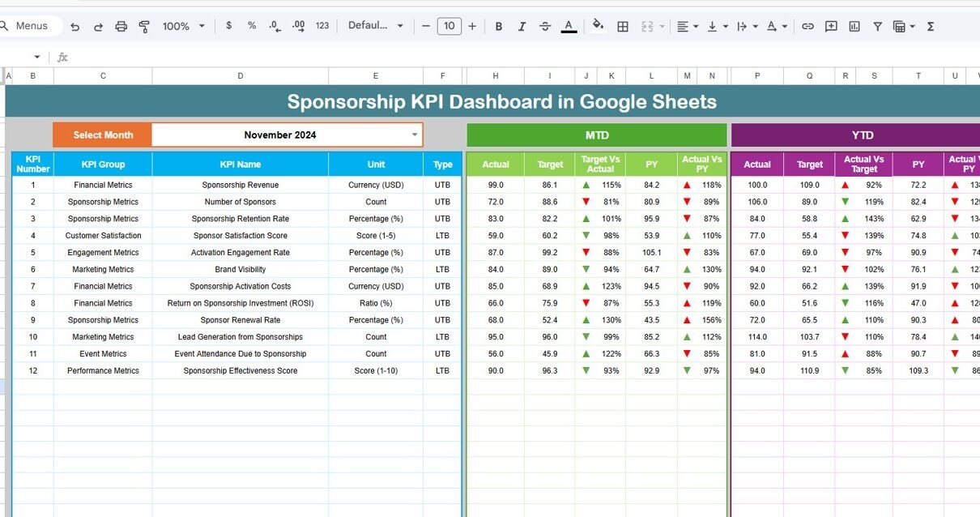Expand the Default font dropdown

pyautogui.click(x=376, y=26)
